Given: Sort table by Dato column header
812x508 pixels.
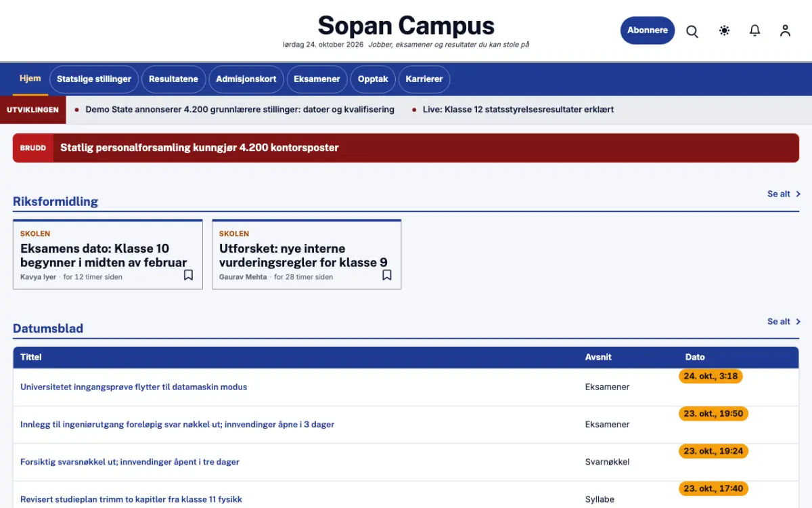Looking at the screenshot, I should pos(695,357).
